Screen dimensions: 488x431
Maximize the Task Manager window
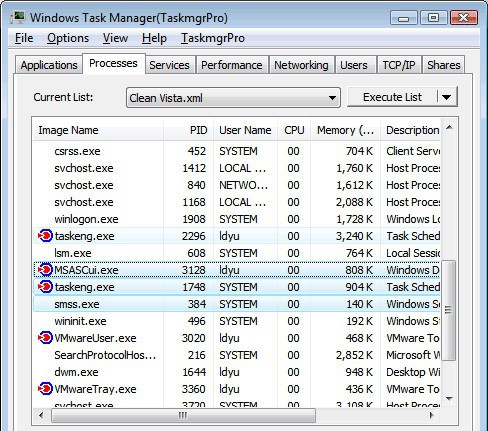pyautogui.click(x=433, y=18)
